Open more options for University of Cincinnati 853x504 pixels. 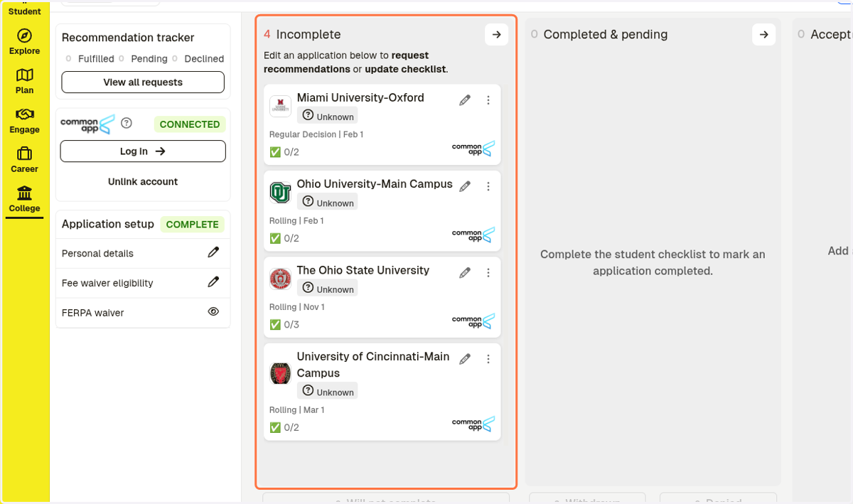coord(488,359)
